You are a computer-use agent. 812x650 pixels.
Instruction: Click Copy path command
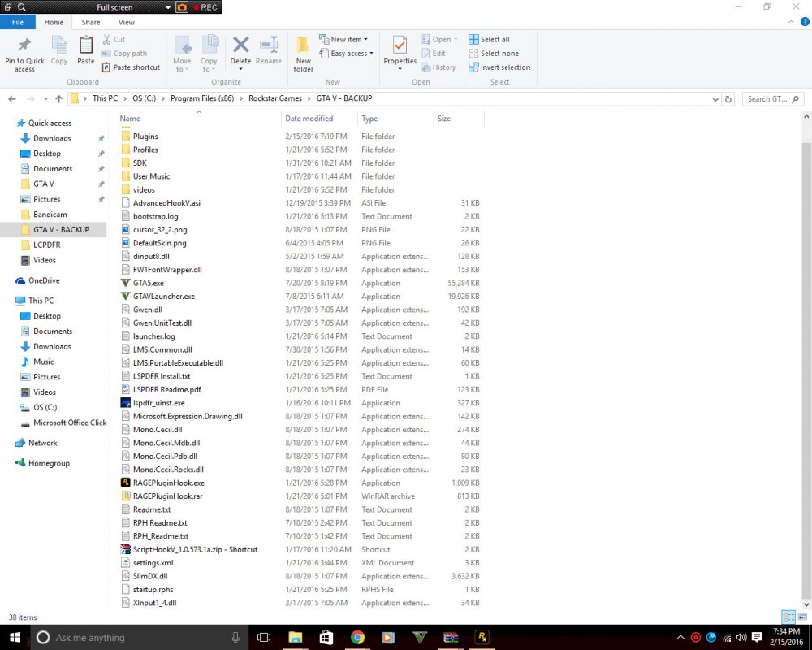pos(125,54)
